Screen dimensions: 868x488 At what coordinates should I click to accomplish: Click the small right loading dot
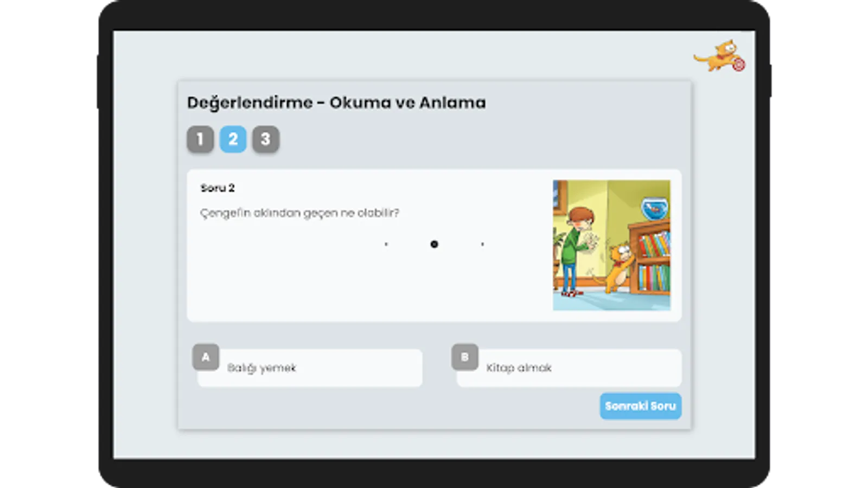point(482,245)
